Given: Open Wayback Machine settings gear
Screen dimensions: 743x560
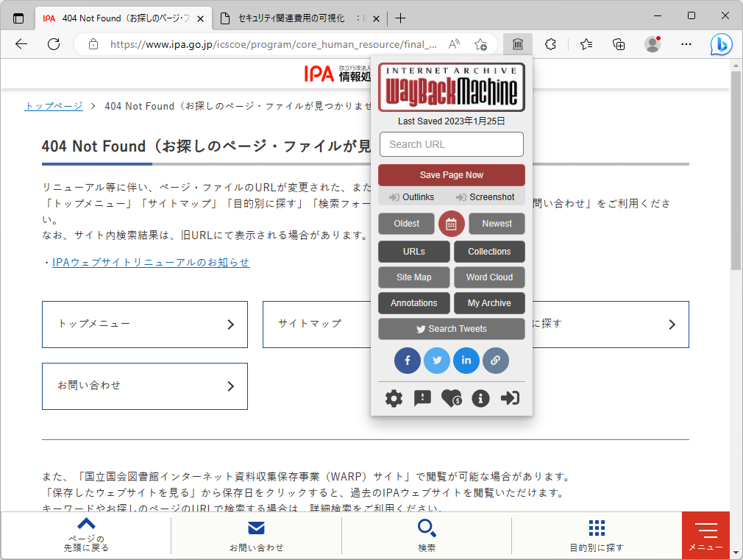Looking at the screenshot, I should (394, 398).
